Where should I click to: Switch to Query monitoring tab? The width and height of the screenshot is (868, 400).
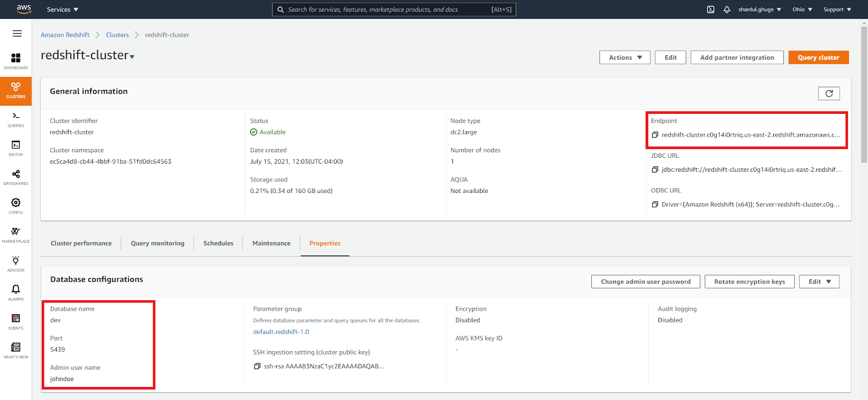click(157, 243)
